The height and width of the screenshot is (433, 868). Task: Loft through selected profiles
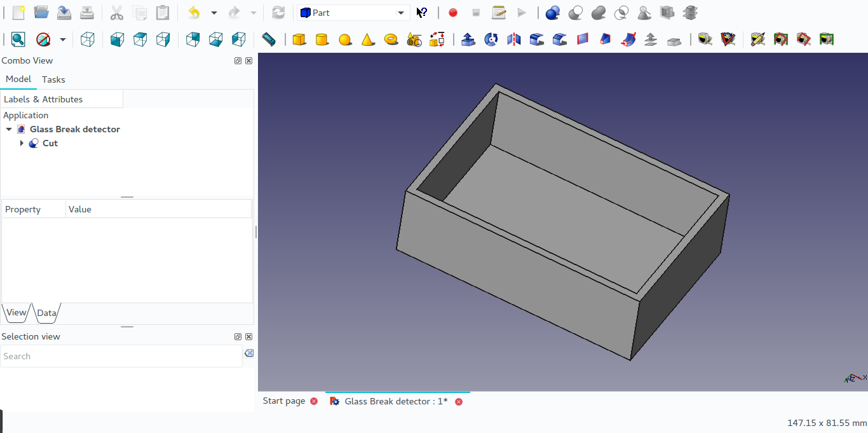point(606,39)
